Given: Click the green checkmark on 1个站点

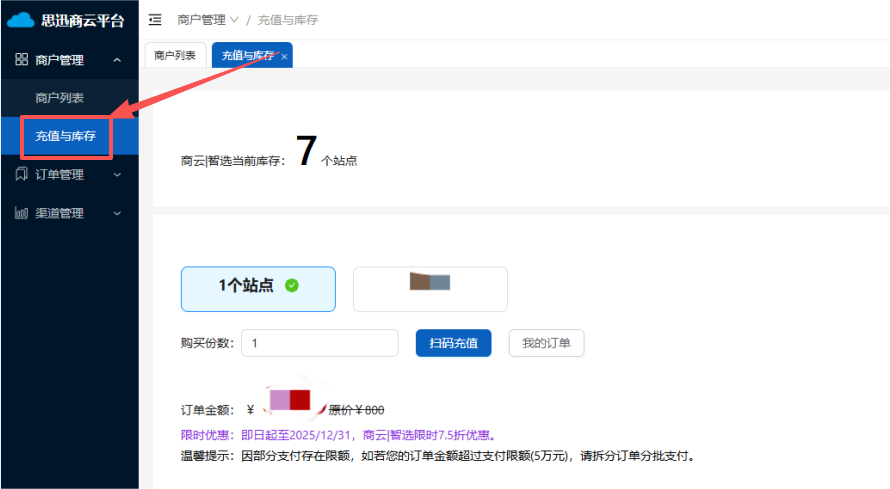Looking at the screenshot, I should click(x=292, y=285).
